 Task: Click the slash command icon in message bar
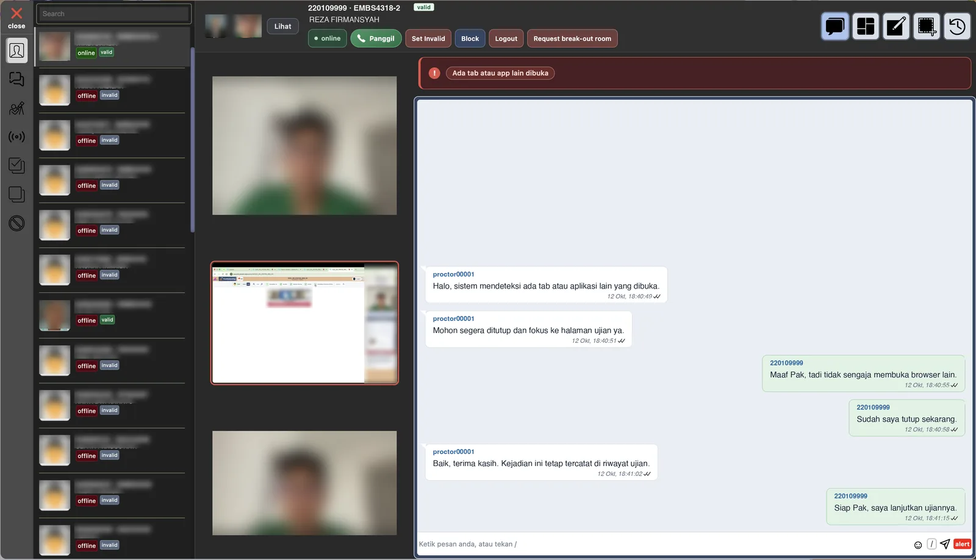[931, 544]
